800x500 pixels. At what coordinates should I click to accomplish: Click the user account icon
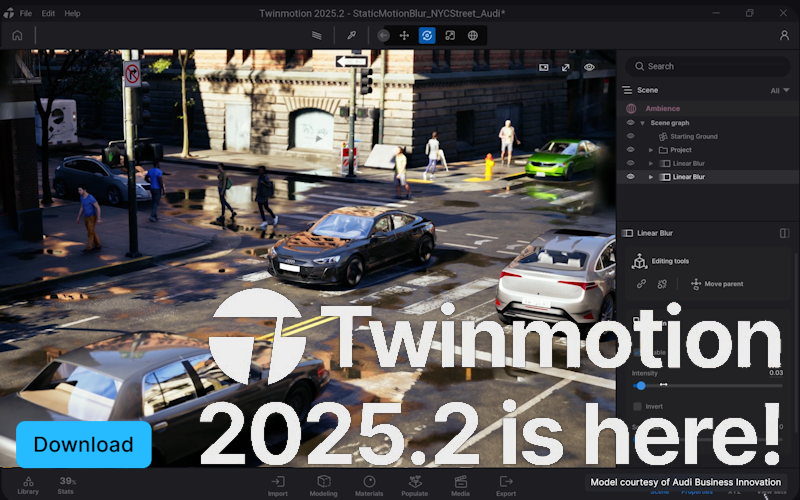point(784,35)
